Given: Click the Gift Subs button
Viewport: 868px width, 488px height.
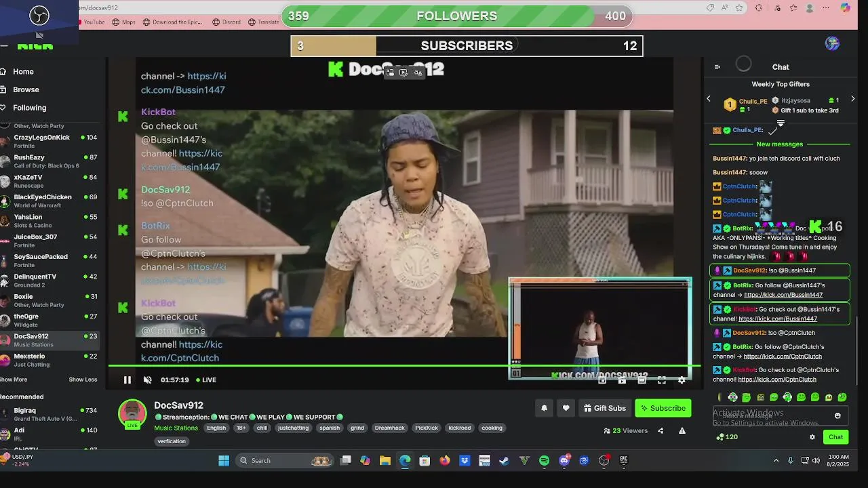Looking at the screenshot, I should tap(604, 408).
